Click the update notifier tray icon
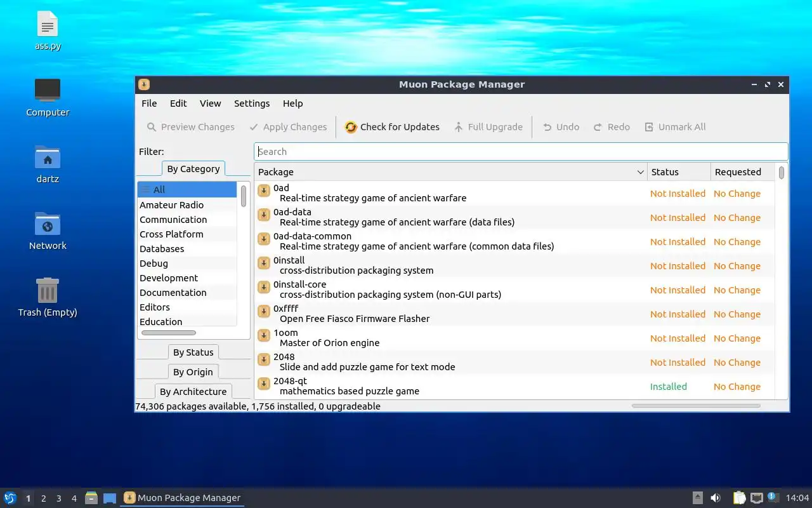The height and width of the screenshot is (508, 812). [773, 497]
